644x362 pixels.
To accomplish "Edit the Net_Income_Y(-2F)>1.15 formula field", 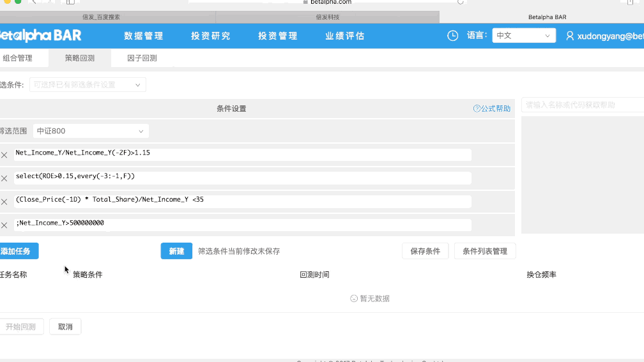I will tap(242, 155).
